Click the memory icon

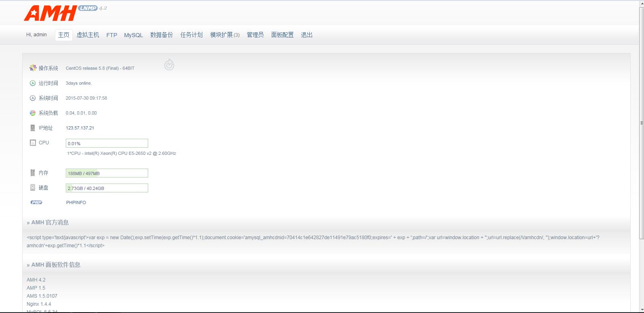click(x=33, y=173)
